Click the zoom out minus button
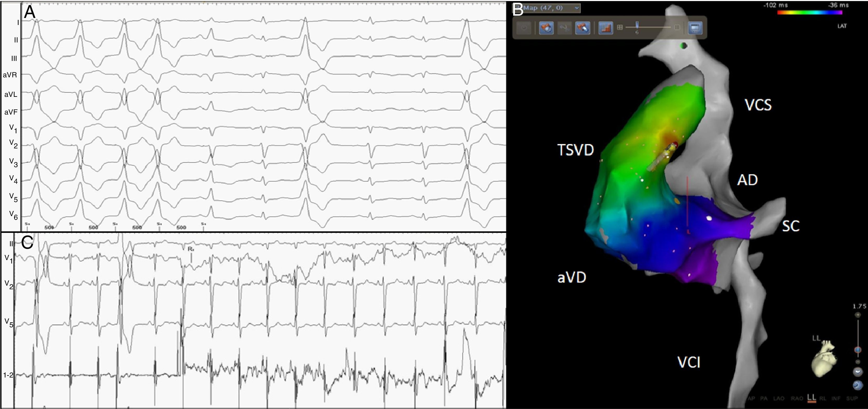Viewport: 868px width, 409px height. click(858, 362)
